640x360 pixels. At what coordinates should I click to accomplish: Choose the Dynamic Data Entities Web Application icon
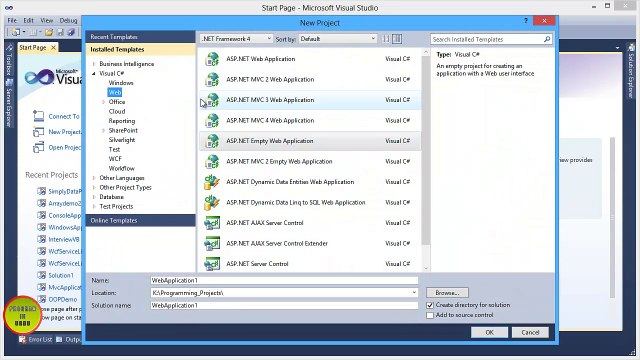point(212,182)
